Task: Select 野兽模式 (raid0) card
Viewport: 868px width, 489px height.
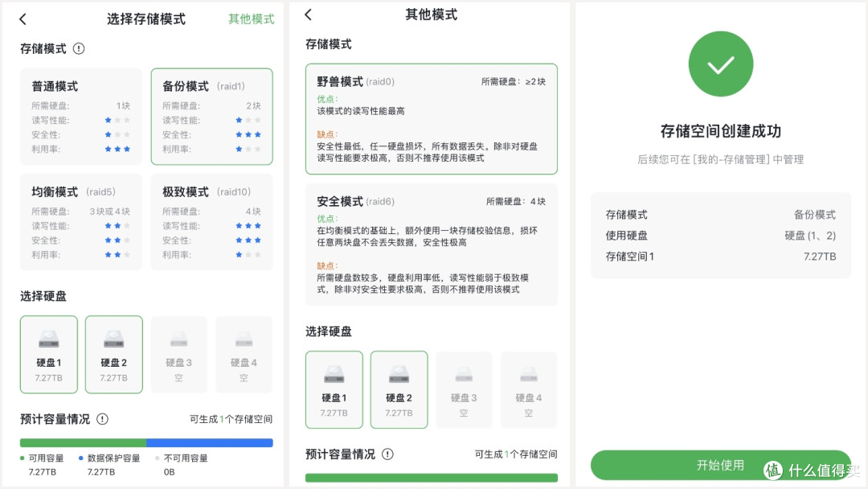Action: tap(432, 119)
